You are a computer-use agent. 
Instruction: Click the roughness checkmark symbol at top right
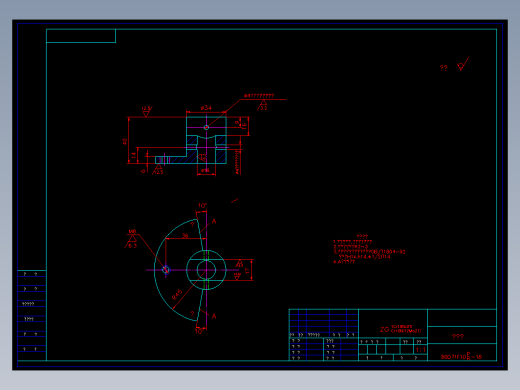point(463,64)
